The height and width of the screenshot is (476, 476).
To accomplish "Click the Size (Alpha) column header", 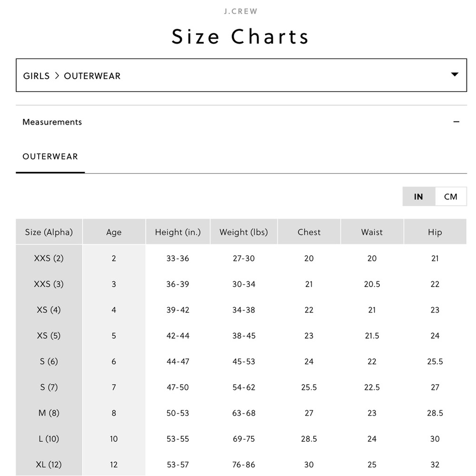I will pyautogui.click(x=49, y=232).
